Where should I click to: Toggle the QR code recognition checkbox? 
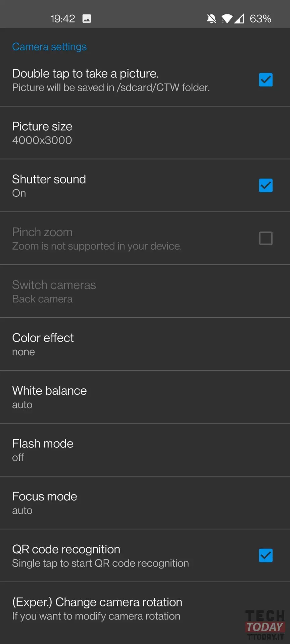pyautogui.click(x=265, y=555)
